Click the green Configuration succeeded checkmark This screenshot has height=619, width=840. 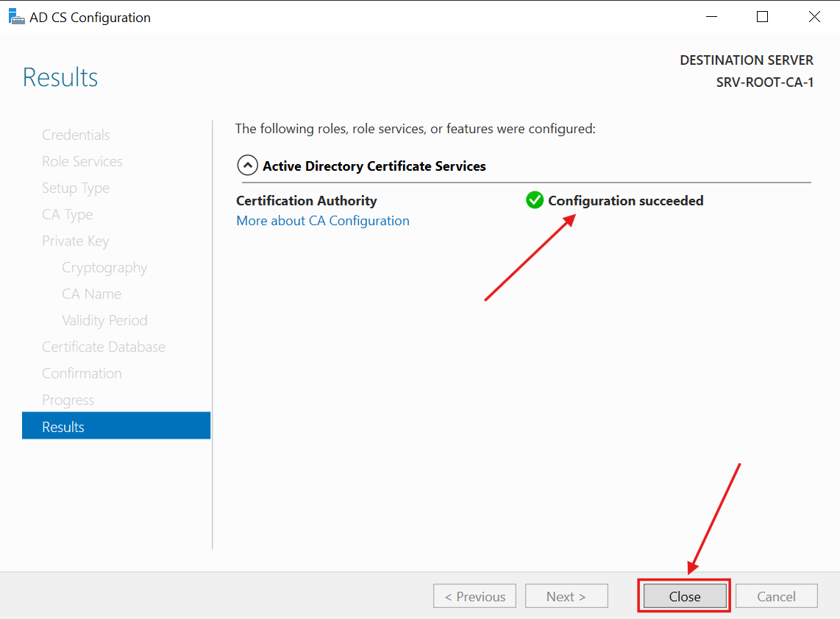(x=535, y=199)
